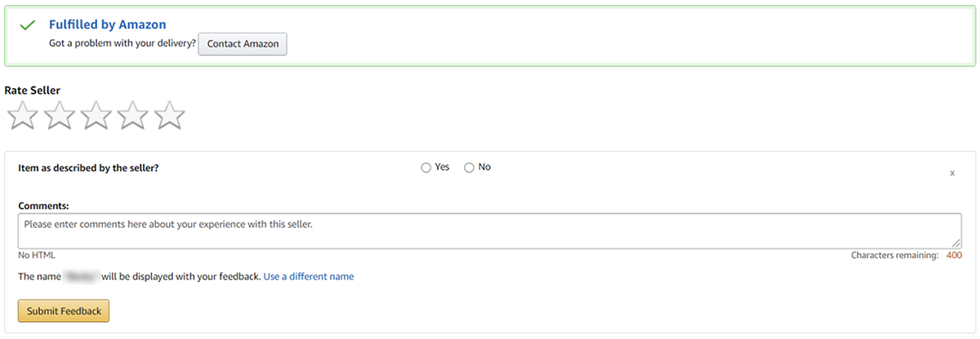
Task: Click the green checkmark icon
Action: pyautogui.click(x=27, y=25)
